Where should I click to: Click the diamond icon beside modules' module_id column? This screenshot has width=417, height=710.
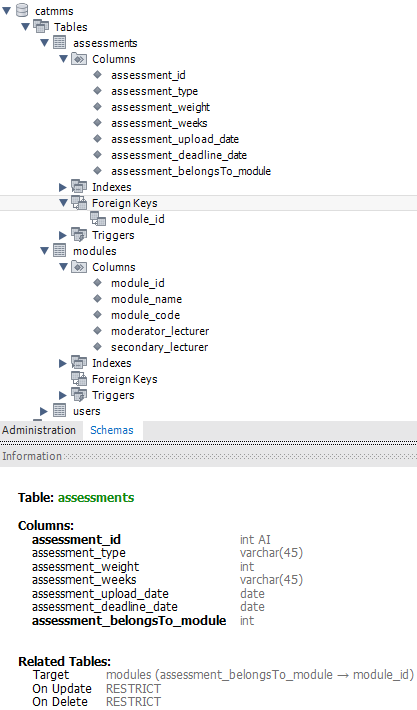(x=97, y=283)
